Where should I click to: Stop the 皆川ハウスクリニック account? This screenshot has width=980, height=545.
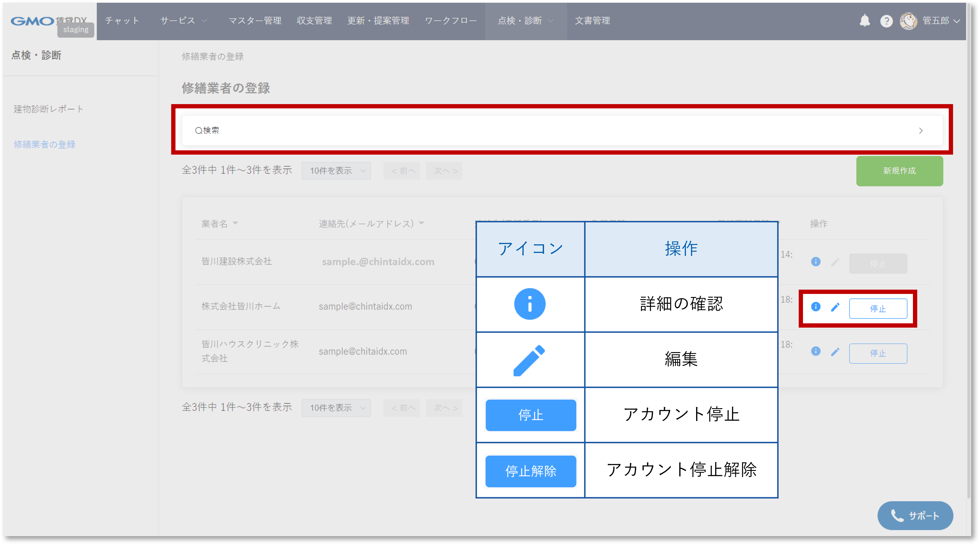pos(878,353)
